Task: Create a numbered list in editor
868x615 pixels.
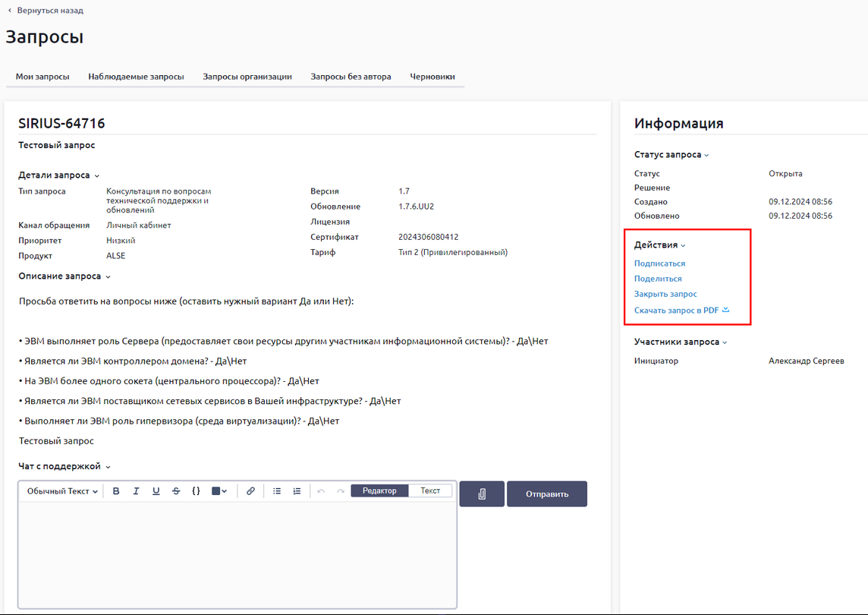Action: pos(297,491)
